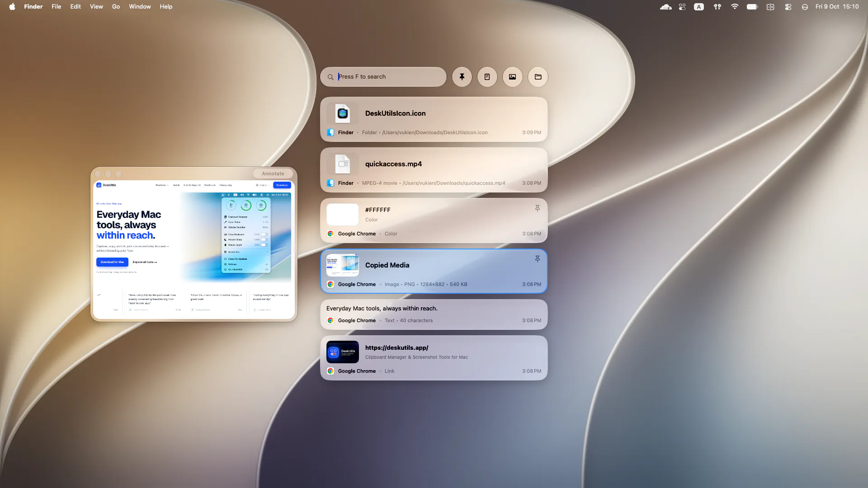This screenshot has height=488, width=868.
Task: Click the large screenshot preview image
Action: (x=194, y=250)
